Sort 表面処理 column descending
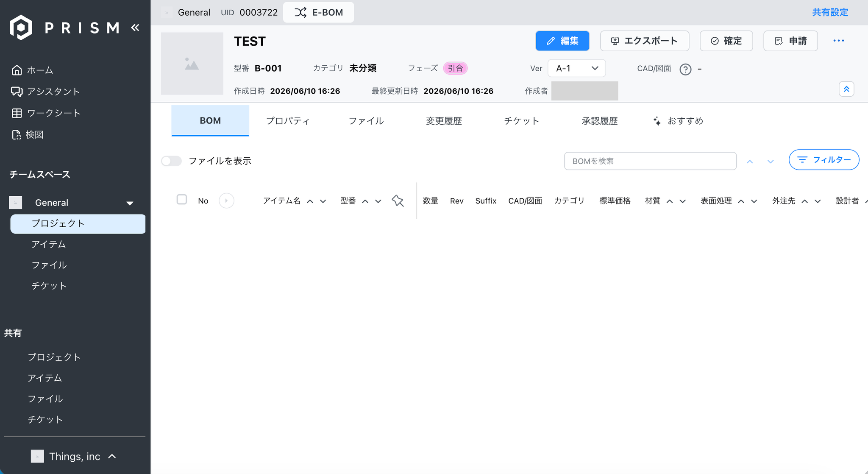This screenshot has width=868, height=474. pyautogui.click(x=754, y=201)
